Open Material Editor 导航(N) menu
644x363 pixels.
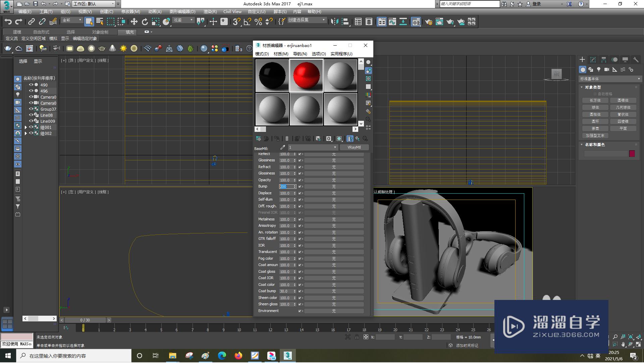click(x=300, y=54)
